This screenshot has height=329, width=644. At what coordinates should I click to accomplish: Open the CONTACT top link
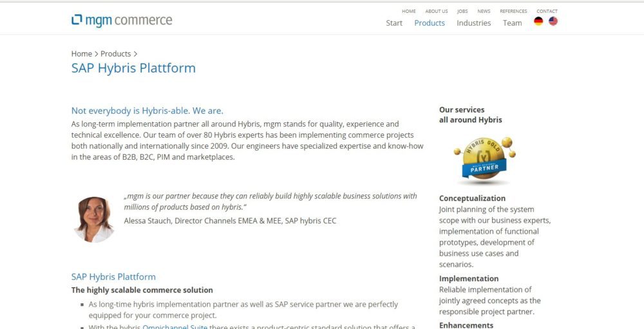tap(547, 11)
